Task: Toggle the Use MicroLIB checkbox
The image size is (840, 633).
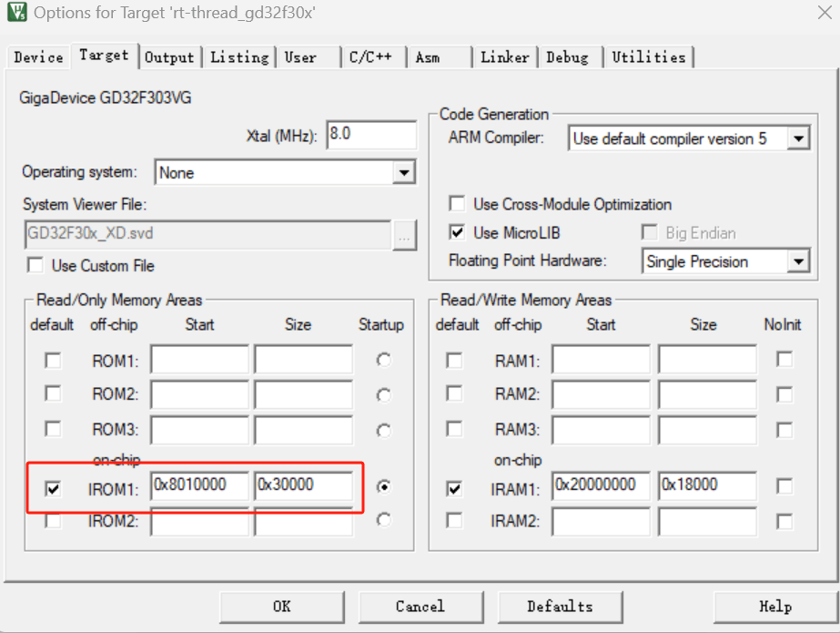Action: tap(457, 233)
